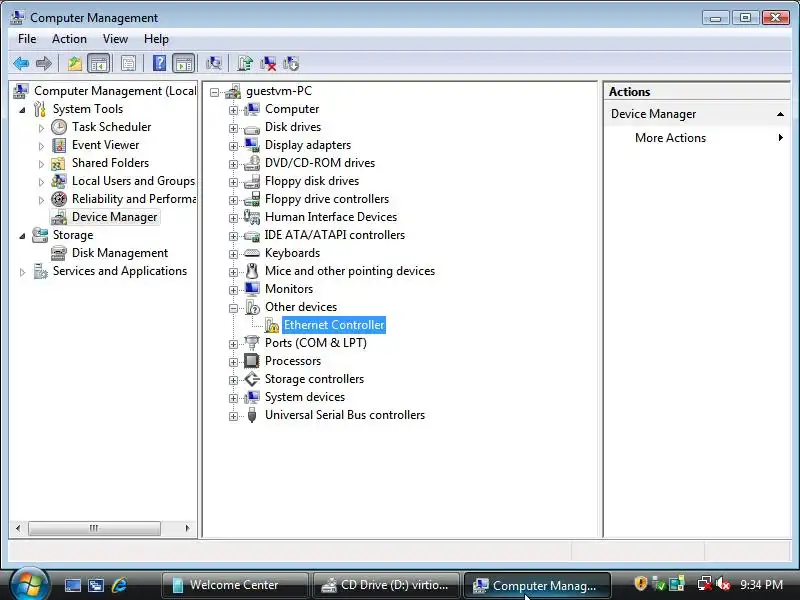Toggle Show/Hide Console Tree toolbar button
The height and width of the screenshot is (600, 800).
point(98,63)
